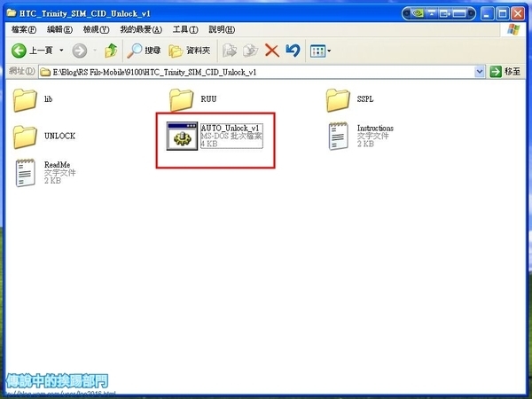Open the 編輯(E) menu
532x399 pixels.
point(59,30)
